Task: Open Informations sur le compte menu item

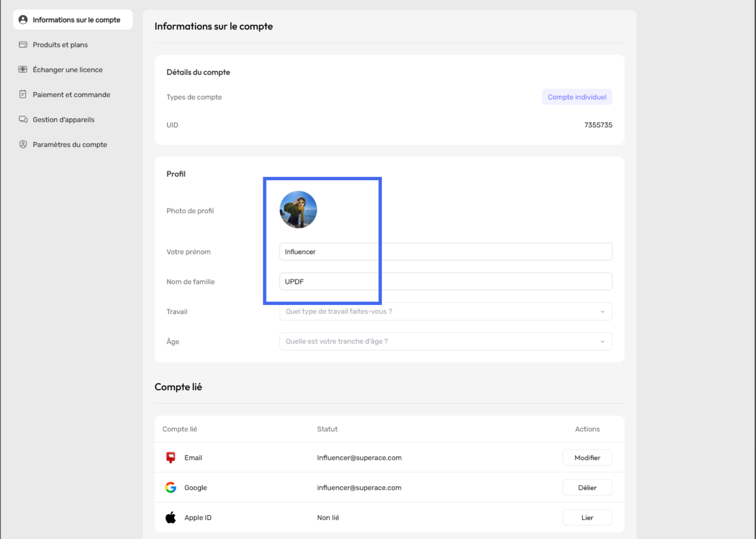Action: pos(73,19)
